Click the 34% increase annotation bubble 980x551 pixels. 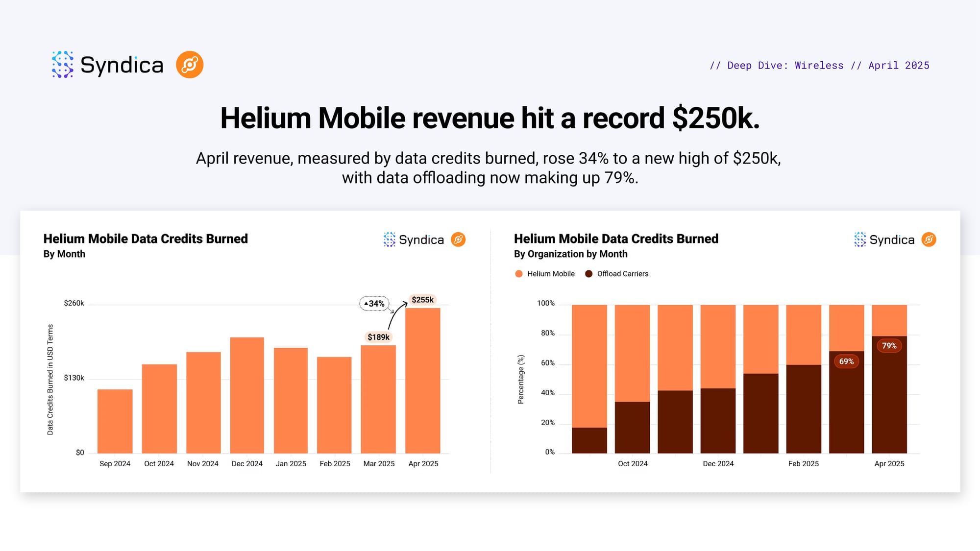374,304
